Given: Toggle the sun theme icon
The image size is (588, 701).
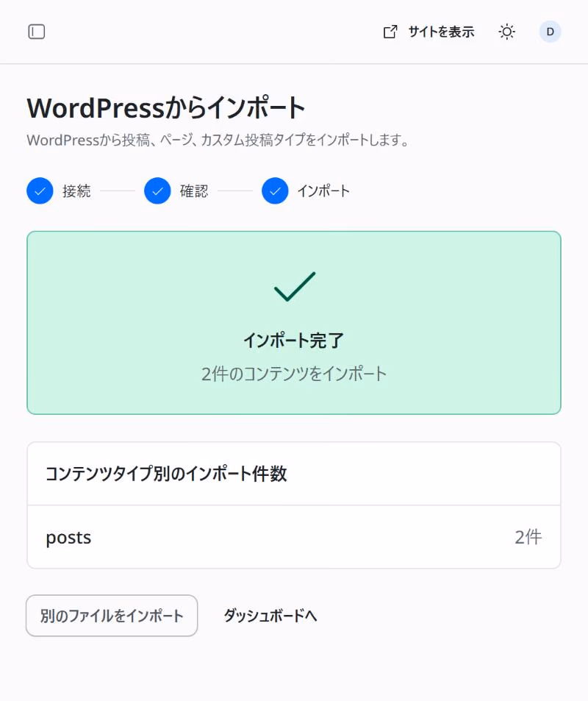Looking at the screenshot, I should (x=506, y=32).
